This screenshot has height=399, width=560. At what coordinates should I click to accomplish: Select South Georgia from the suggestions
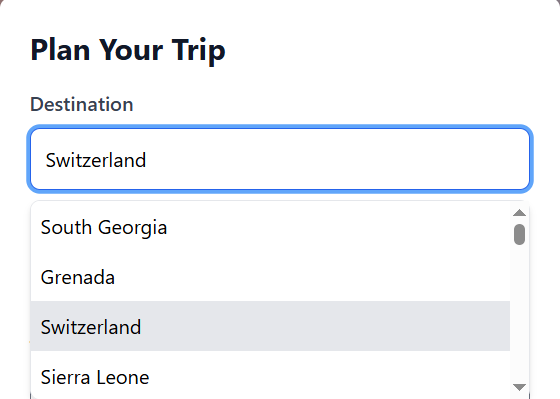270,227
